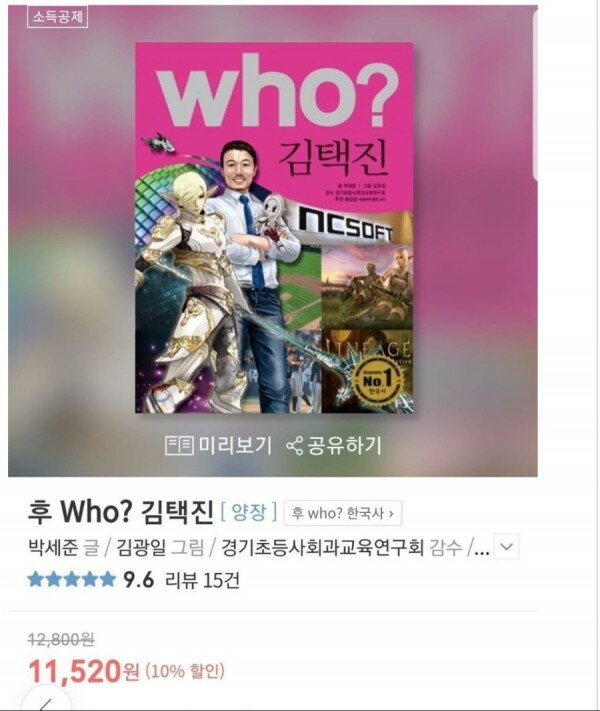Click the 미리보기 open-book icon
This screenshot has width=600, height=711.
(x=180, y=445)
